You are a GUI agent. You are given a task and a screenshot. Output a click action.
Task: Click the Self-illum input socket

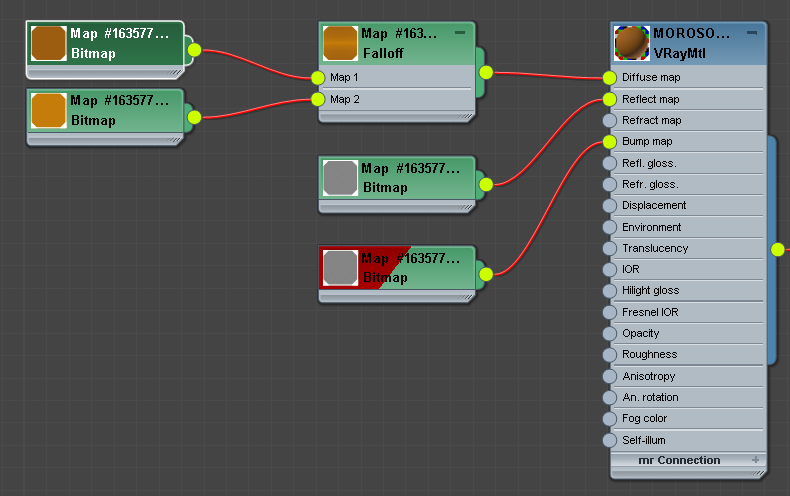[x=610, y=441]
